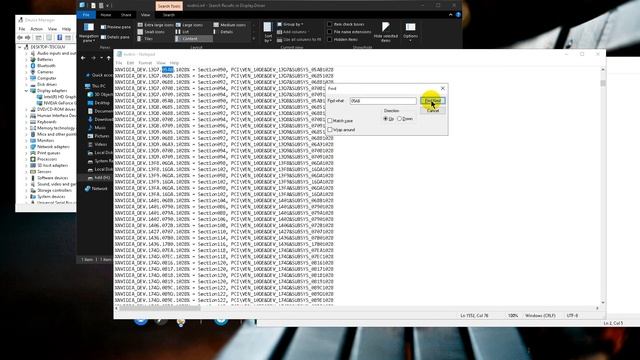Open Sort by dropdown in Explorer
The height and width of the screenshot is (360, 640).
point(267,32)
